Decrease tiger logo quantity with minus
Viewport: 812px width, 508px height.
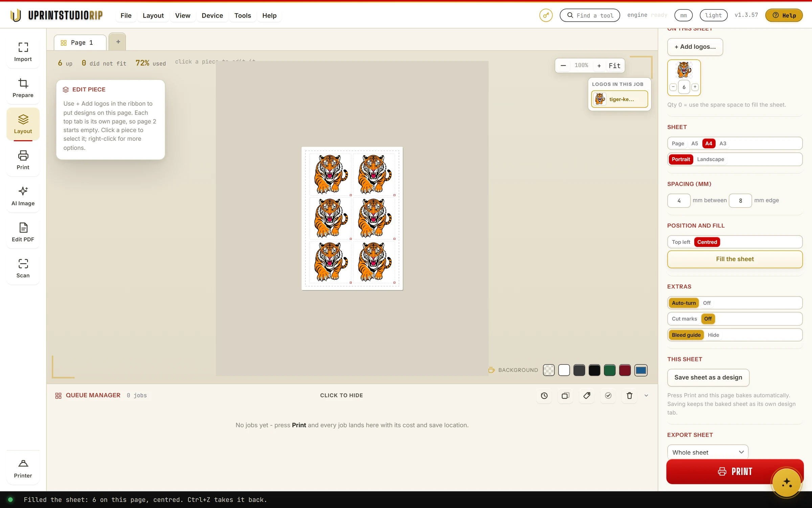click(x=673, y=87)
